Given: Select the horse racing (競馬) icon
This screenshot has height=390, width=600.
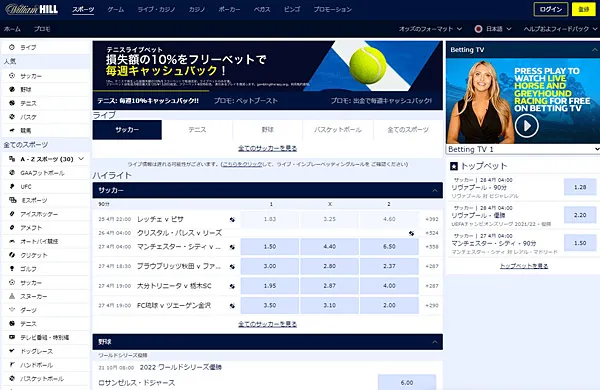Looking at the screenshot, I should pos(12,130).
